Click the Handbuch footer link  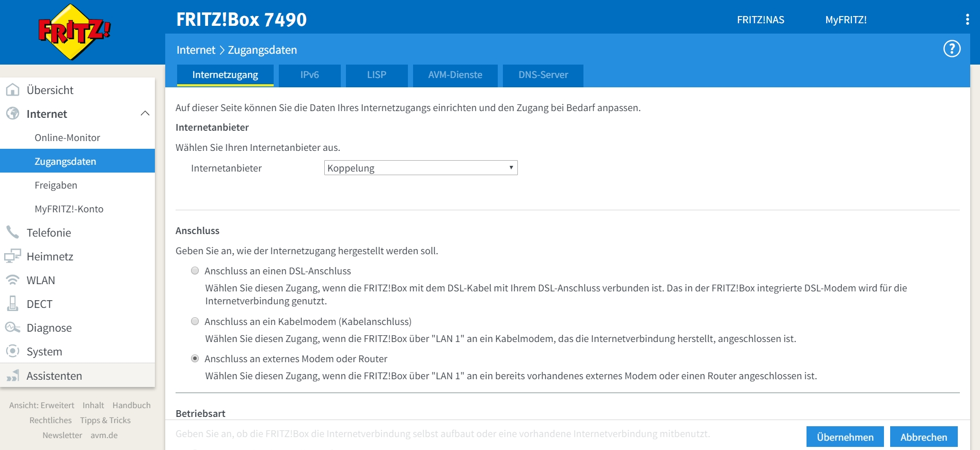(132, 406)
